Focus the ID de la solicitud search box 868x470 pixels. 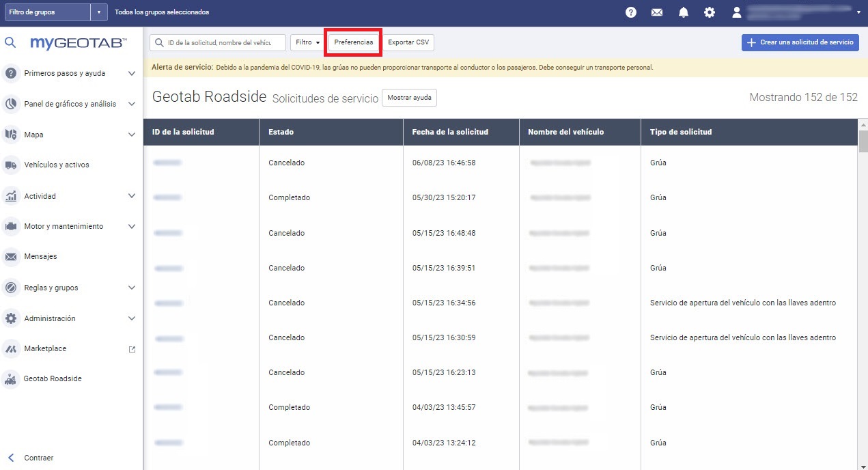[x=218, y=42]
